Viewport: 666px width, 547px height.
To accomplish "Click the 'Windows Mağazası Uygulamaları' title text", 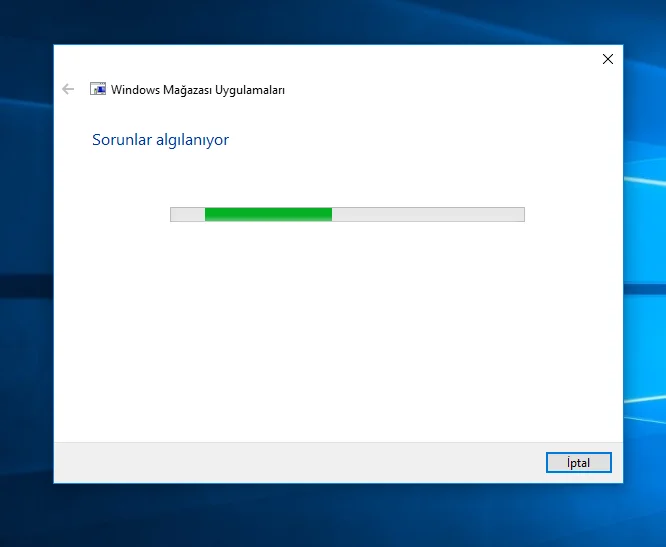I will pos(198,90).
